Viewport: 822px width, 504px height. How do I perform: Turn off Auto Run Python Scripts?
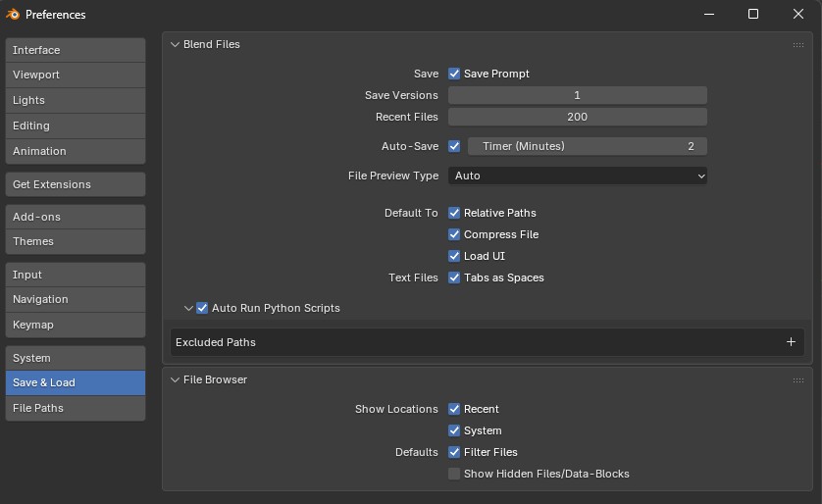pos(203,308)
